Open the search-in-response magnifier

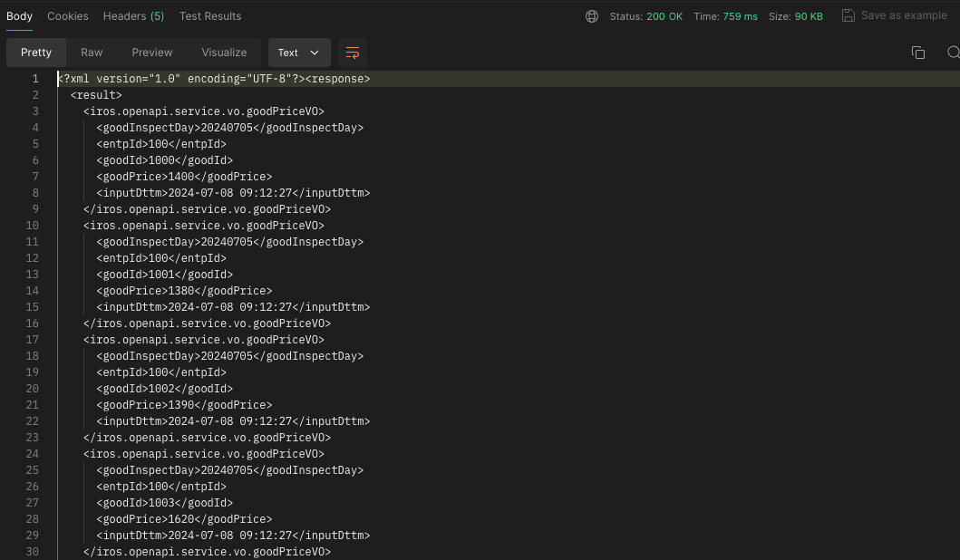[x=952, y=53]
